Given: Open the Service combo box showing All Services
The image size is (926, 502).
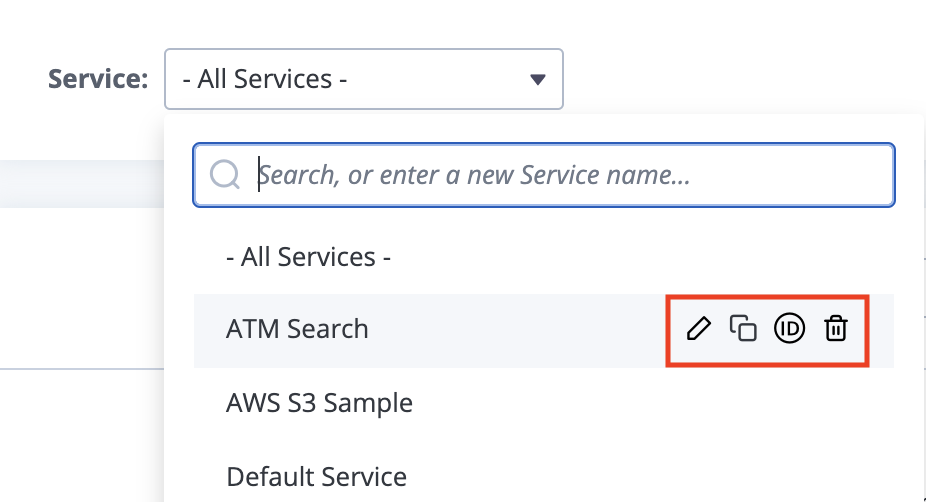Looking at the screenshot, I should (364, 79).
